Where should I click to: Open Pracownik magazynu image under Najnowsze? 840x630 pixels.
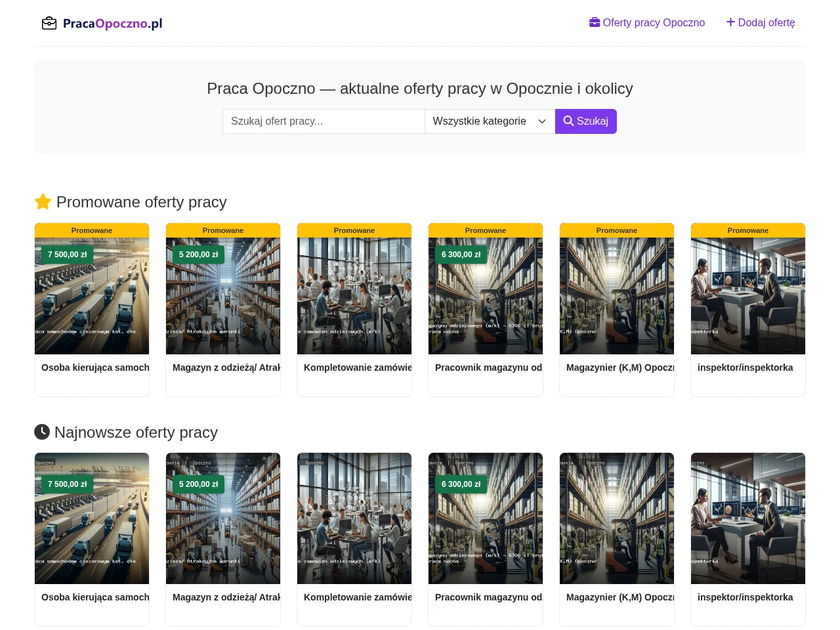point(486,518)
